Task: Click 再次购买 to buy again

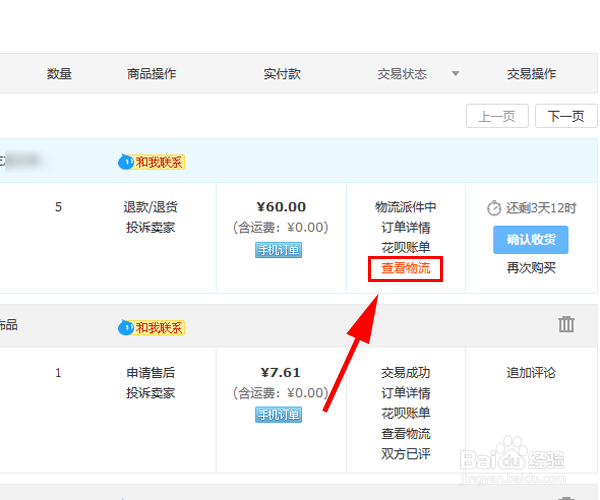Action: pyautogui.click(x=531, y=268)
